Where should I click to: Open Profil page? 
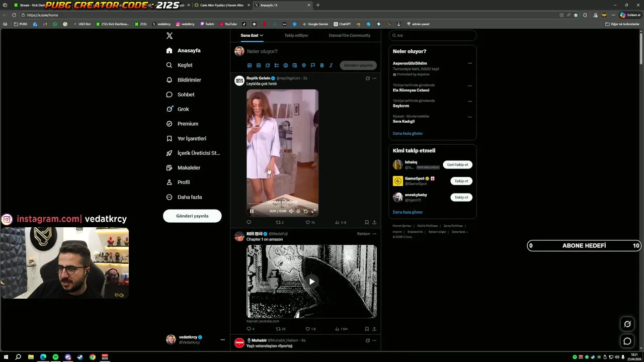[x=178, y=182]
